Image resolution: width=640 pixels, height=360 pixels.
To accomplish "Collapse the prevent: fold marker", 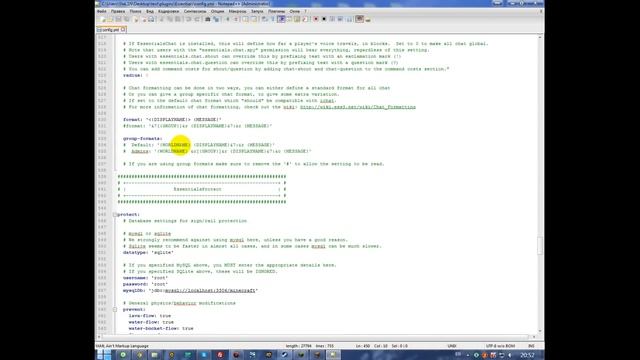I will point(115,309).
